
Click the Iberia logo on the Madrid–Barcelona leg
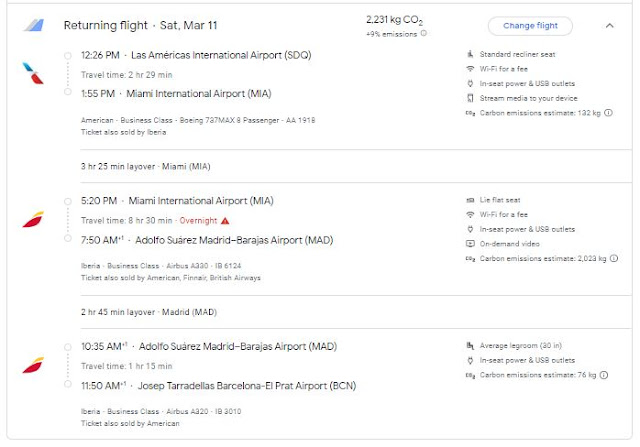[32, 365]
